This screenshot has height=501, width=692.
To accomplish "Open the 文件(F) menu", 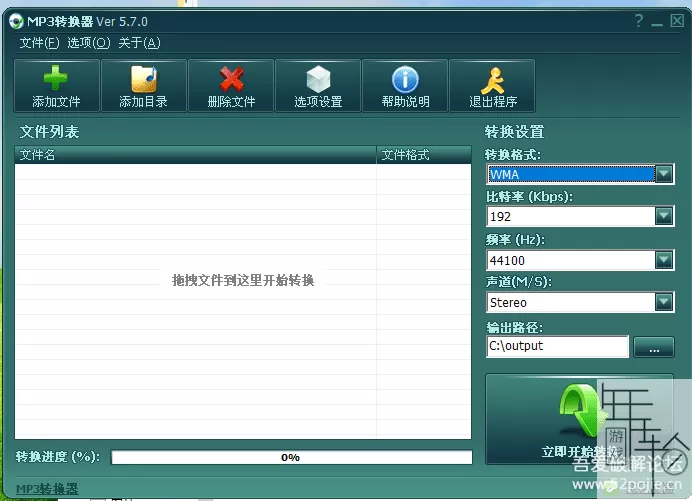I will (39, 43).
